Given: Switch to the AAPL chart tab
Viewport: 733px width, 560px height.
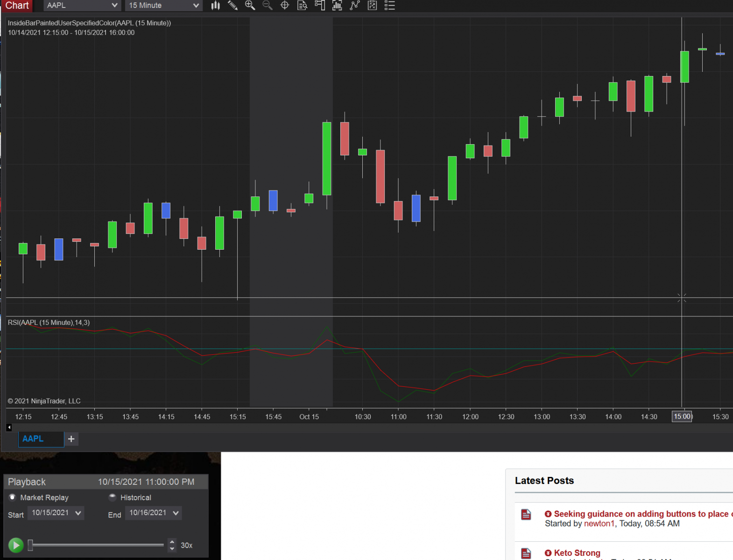Looking at the screenshot, I should [x=41, y=439].
